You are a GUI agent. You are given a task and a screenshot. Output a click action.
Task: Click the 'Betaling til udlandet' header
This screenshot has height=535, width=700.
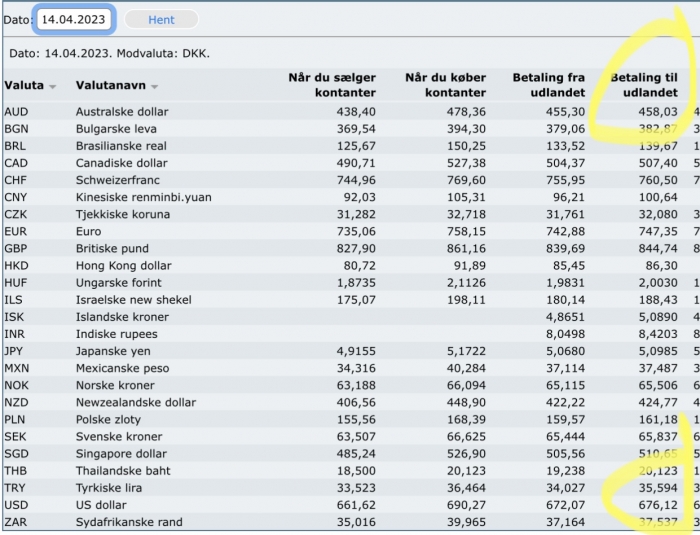coord(644,85)
